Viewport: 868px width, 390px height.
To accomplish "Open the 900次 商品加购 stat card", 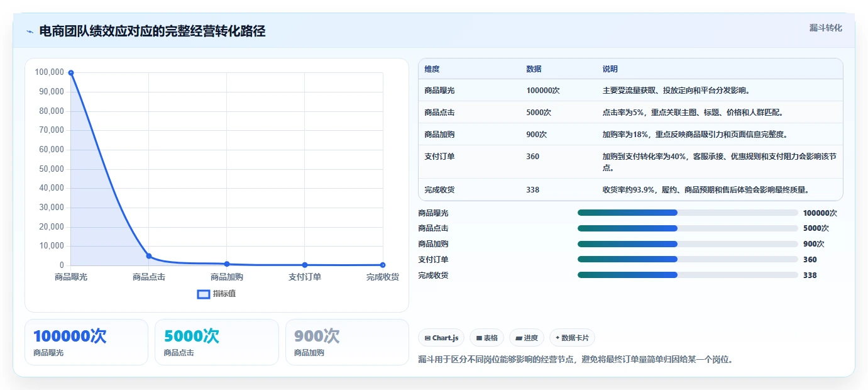I will pyautogui.click(x=347, y=342).
